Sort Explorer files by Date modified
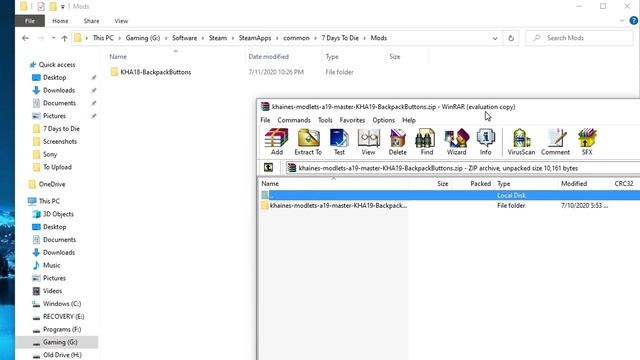640x360 pixels. point(269,57)
